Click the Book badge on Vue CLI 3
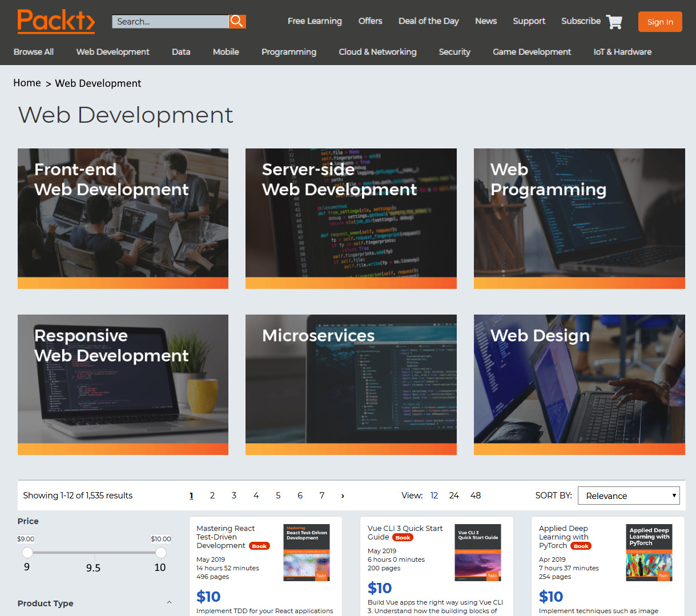Image resolution: width=696 pixels, height=616 pixels. coord(403,538)
